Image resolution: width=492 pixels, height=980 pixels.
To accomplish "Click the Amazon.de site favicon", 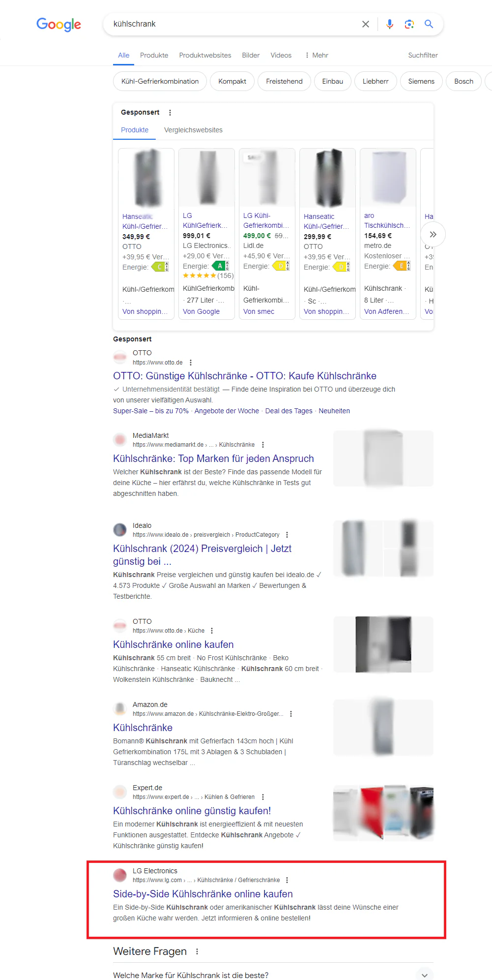I will tap(120, 709).
